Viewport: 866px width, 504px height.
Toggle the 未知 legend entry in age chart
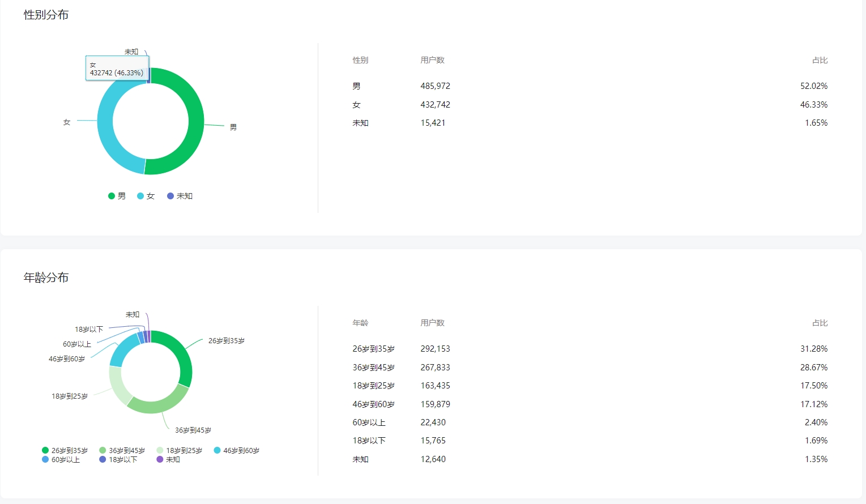coord(168,460)
